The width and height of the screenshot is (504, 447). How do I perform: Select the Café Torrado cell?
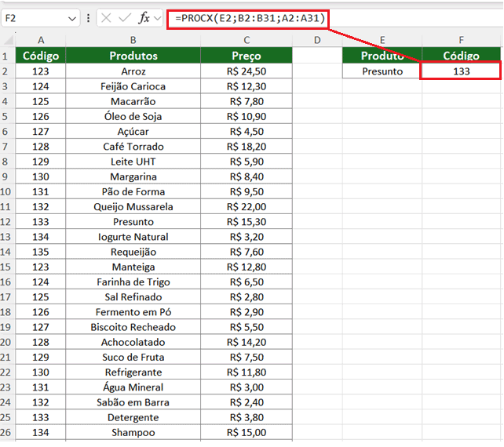[133, 147]
